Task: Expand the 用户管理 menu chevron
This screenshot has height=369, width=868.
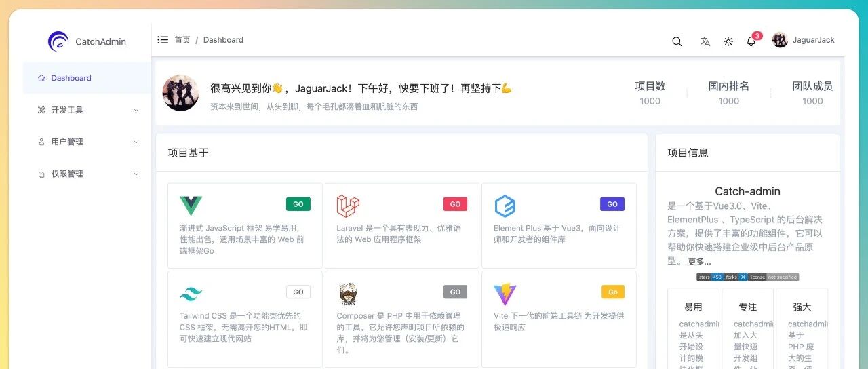Action: pos(136,142)
